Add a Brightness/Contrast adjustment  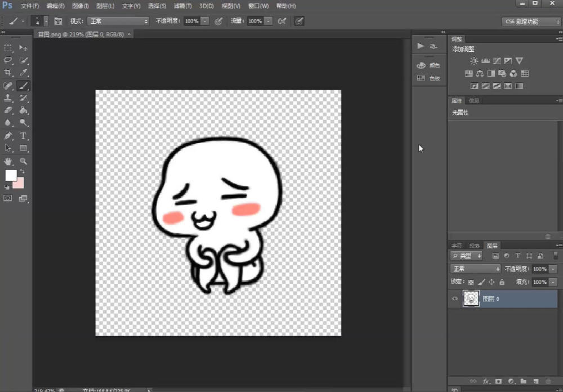474,61
